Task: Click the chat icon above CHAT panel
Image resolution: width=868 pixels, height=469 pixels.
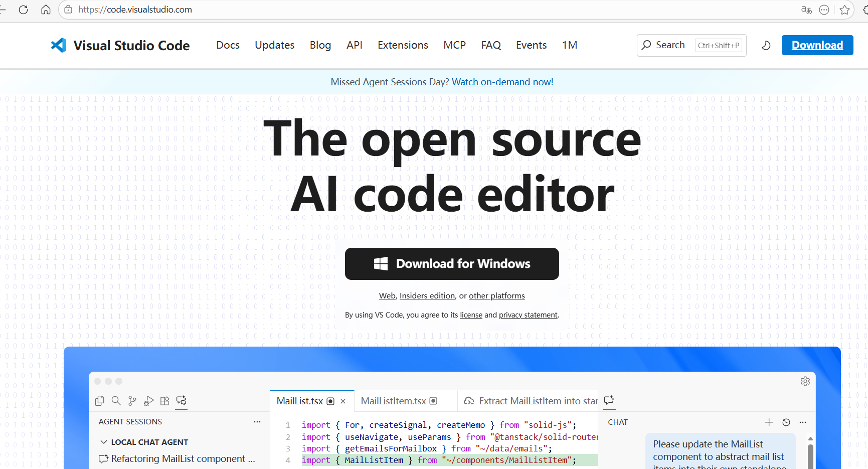Action: pos(609,400)
